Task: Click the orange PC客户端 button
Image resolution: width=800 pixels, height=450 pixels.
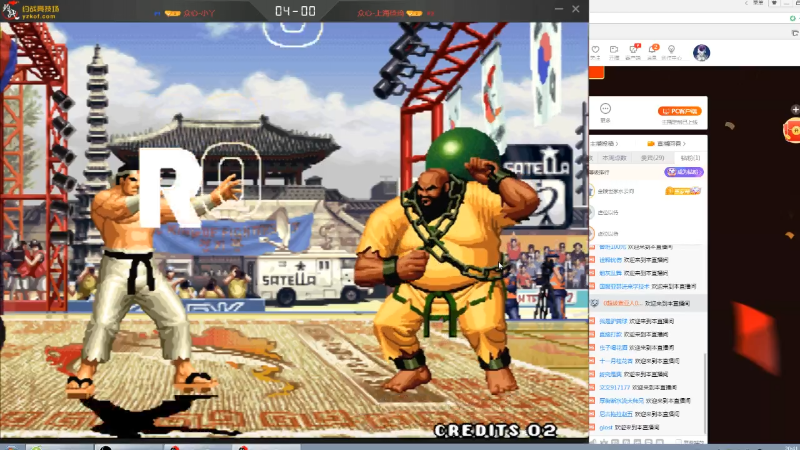Action: coord(680,111)
